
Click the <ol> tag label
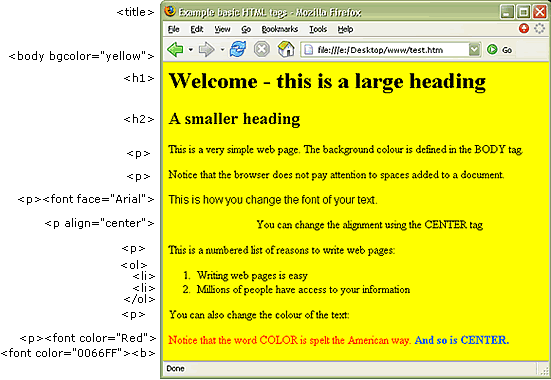134,265
